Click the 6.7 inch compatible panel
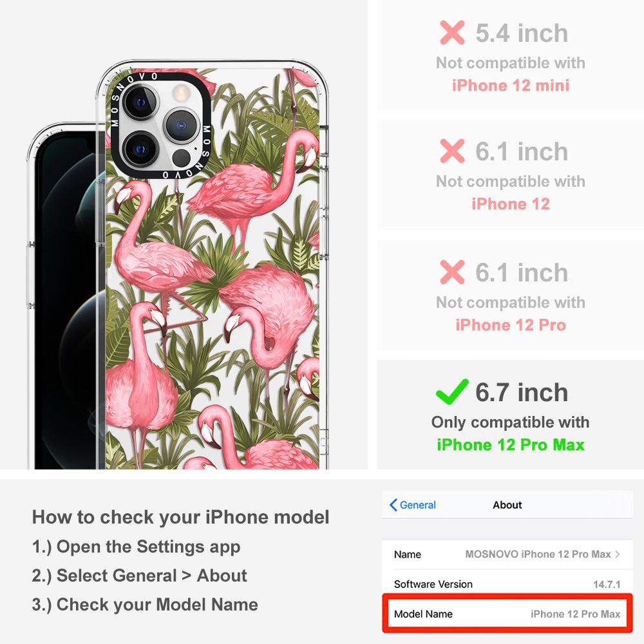This screenshot has width=644, height=644. [511, 415]
